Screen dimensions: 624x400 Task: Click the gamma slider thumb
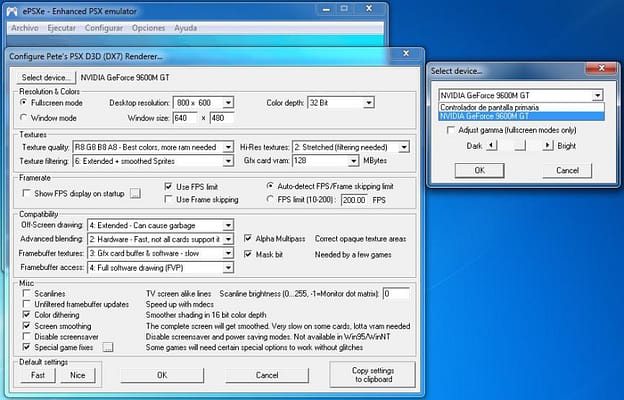pyautogui.click(x=520, y=145)
